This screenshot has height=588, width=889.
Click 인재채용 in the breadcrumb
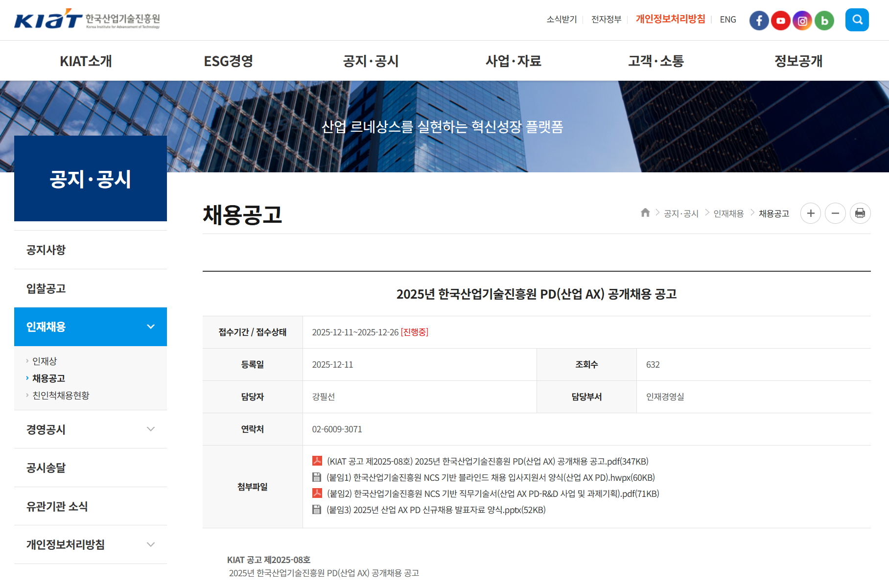tap(728, 213)
